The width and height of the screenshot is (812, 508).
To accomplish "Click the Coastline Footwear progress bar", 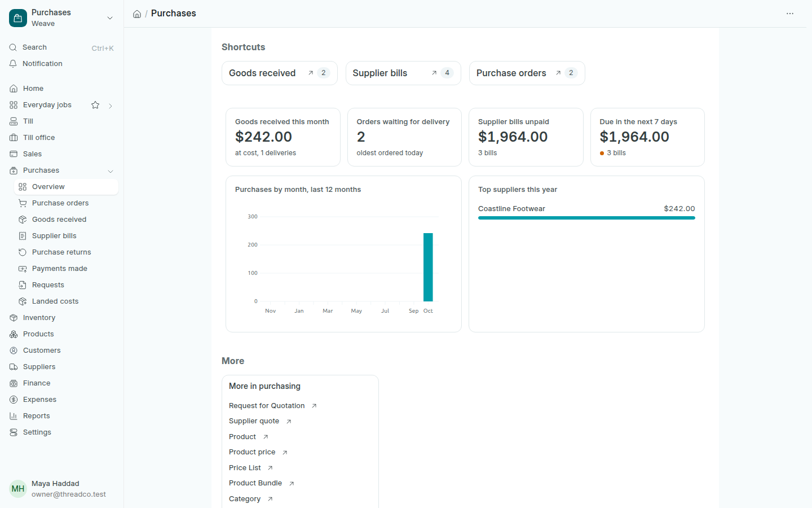I will pyautogui.click(x=586, y=218).
